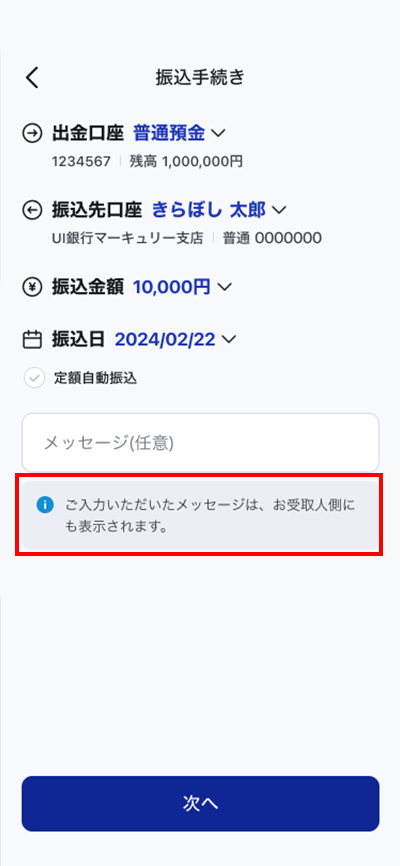Open the 2024/02/22 date chevron
Viewport: 400px width, 866px height.
click(x=229, y=339)
